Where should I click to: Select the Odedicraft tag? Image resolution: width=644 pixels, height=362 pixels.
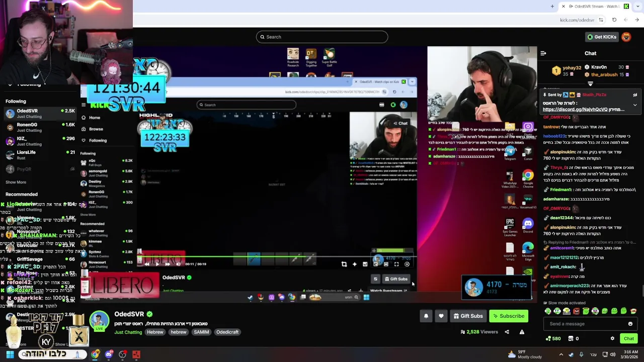227,332
